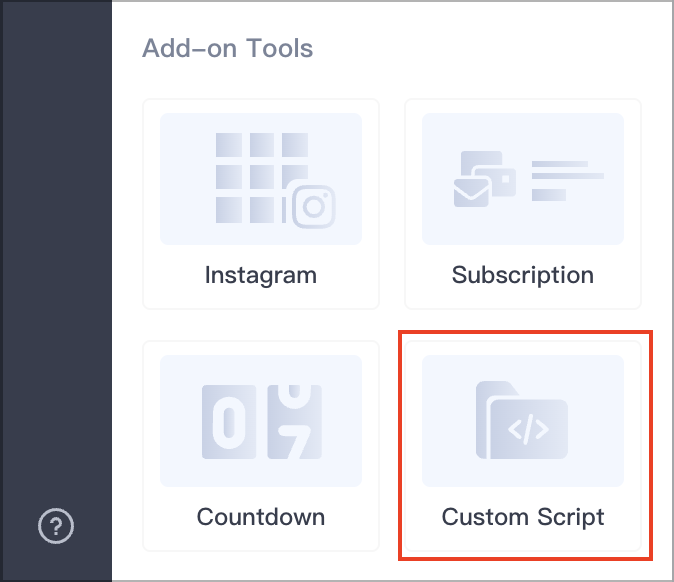Open the Instagram add-on label
674x582 pixels.
261,275
